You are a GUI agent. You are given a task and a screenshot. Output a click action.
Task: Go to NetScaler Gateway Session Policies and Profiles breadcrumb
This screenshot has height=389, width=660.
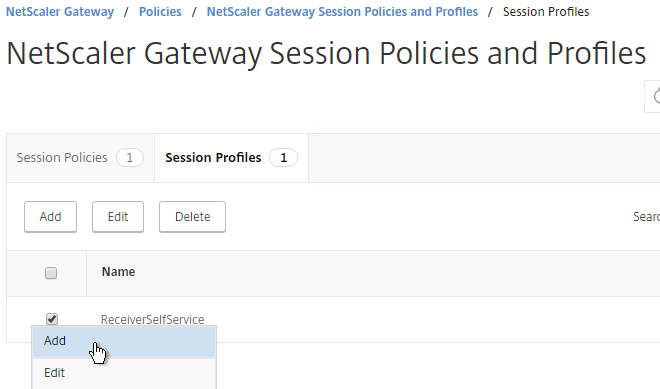coord(342,12)
